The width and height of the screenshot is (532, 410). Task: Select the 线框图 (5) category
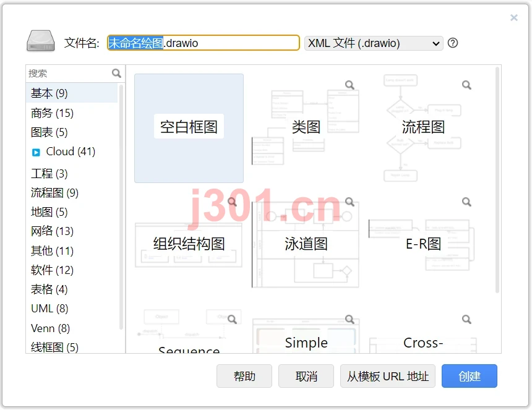click(x=72, y=346)
